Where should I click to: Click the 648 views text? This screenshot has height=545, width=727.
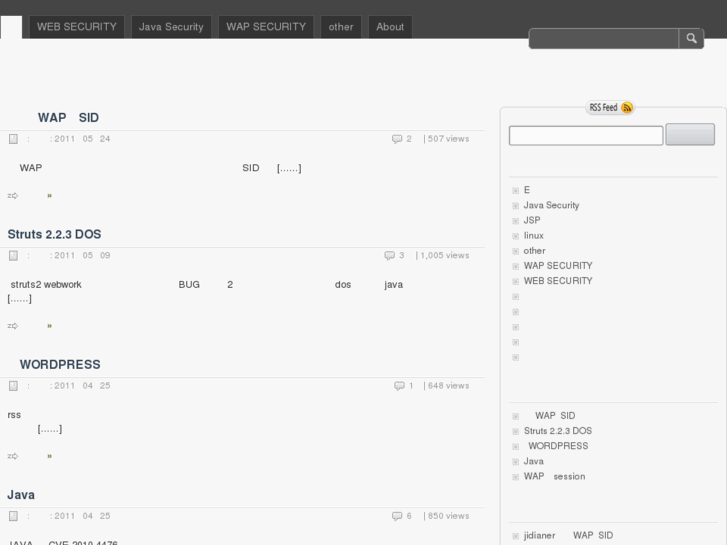448,386
